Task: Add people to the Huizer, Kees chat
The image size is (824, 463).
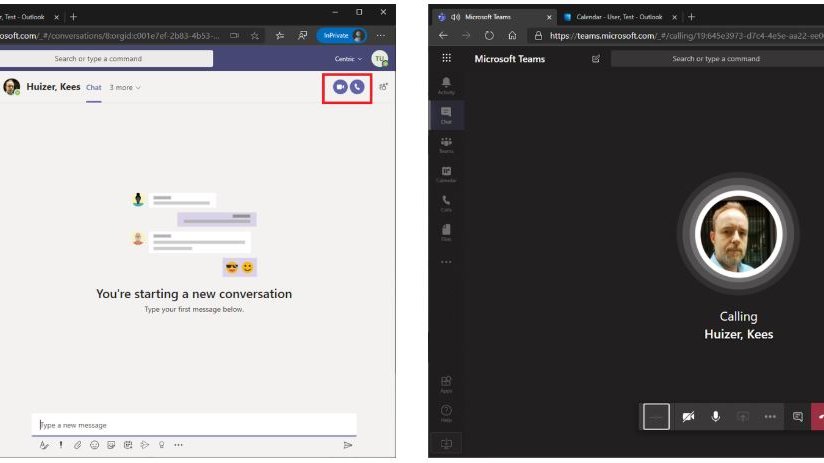Action: (x=384, y=87)
